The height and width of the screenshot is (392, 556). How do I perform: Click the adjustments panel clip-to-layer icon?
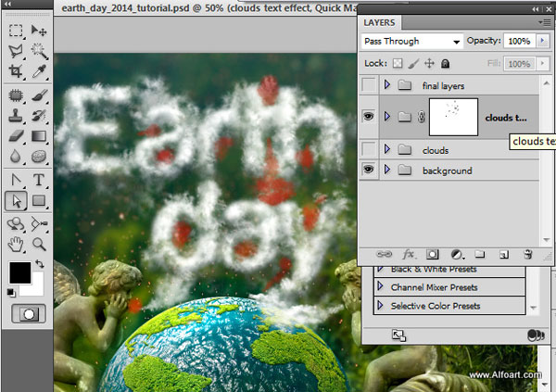pyautogui.click(x=536, y=335)
